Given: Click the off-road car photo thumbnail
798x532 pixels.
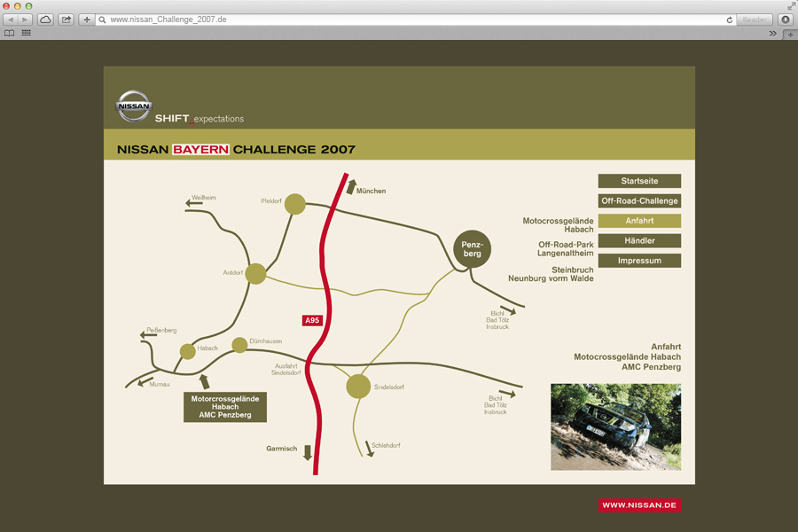Looking at the screenshot, I should [616, 426].
